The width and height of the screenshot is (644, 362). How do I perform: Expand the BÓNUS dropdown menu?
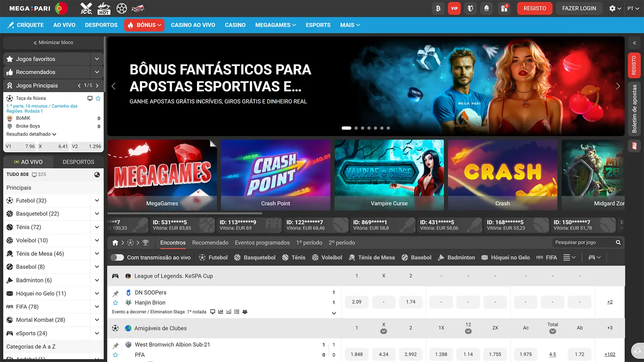coord(144,25)
